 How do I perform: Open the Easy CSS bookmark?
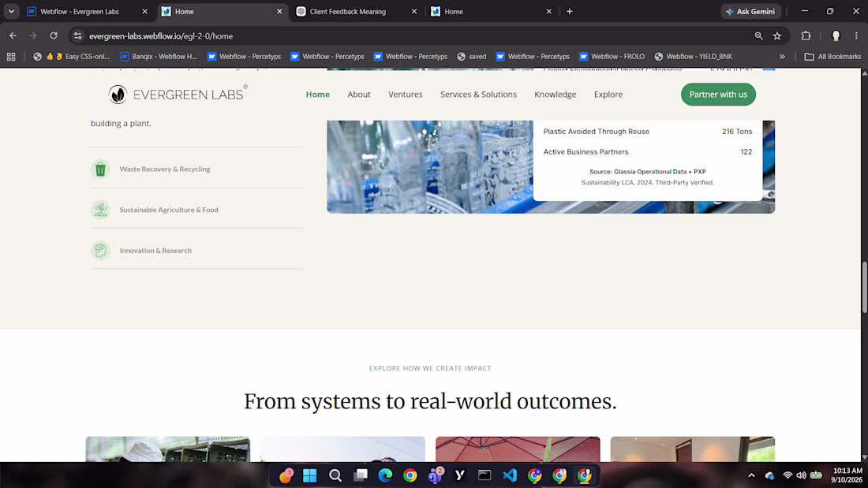click(71, 57)
